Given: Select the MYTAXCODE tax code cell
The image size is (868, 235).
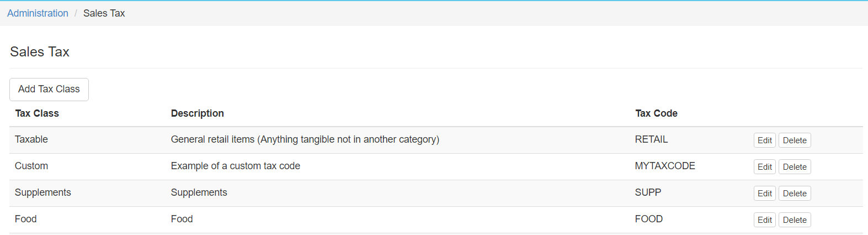Looking at the screenshot, I should point(665,166).
